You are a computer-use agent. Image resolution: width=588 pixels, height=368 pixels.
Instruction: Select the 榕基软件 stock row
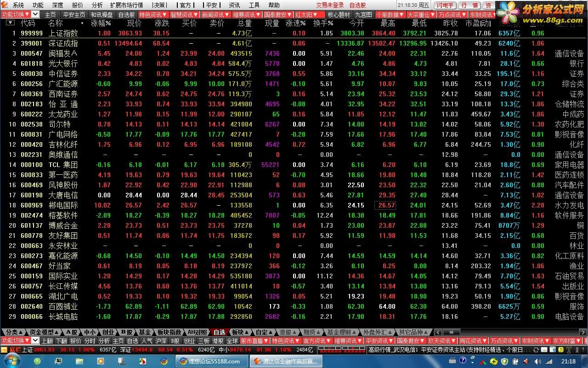(x=294, y=215)
